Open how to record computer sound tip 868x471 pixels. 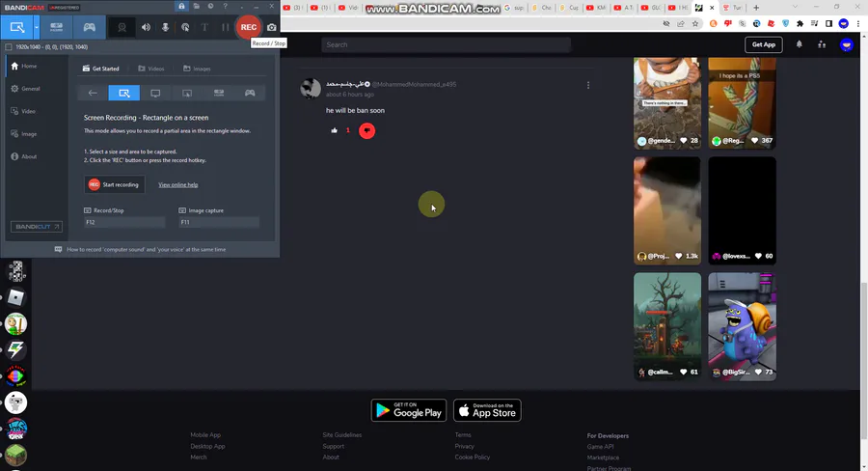pyautogui.click(x=140, y=250)
